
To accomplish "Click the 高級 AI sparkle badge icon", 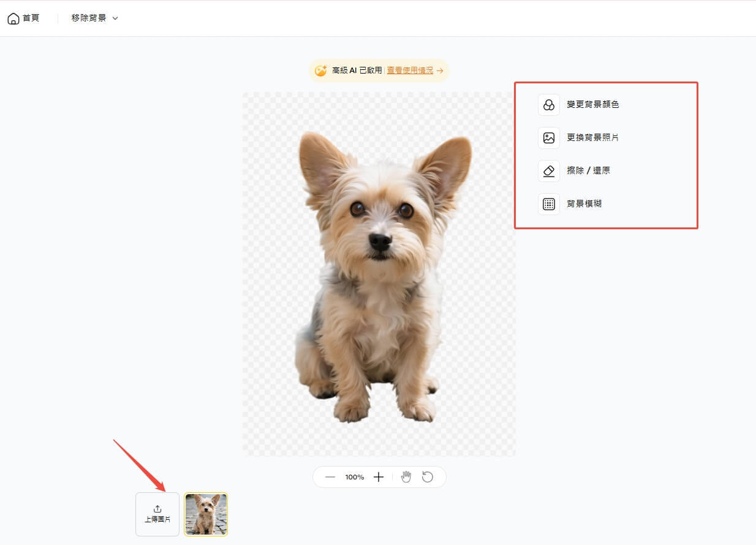I will click(x=320, y=71).
